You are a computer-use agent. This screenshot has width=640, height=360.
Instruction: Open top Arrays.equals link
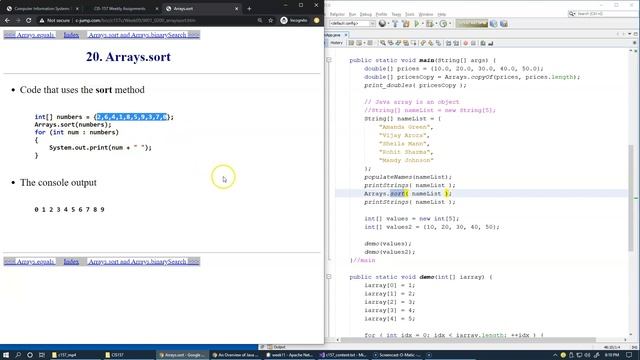[29, 35]
